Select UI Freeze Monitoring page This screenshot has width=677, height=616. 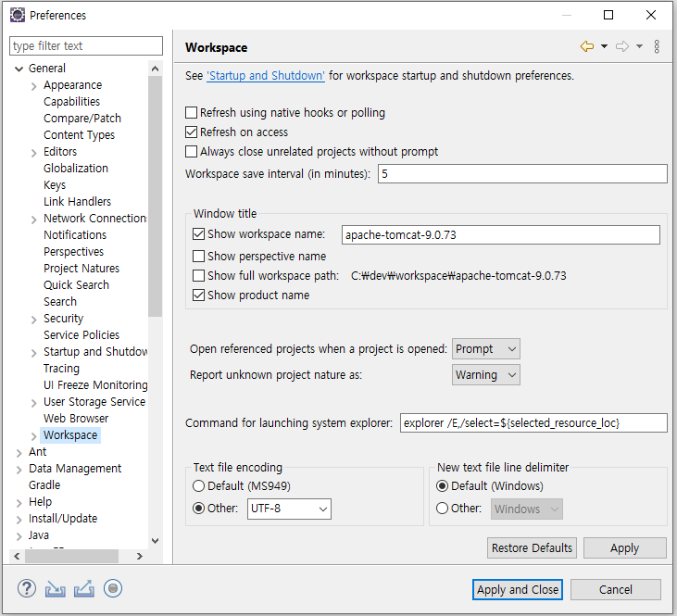95,385
